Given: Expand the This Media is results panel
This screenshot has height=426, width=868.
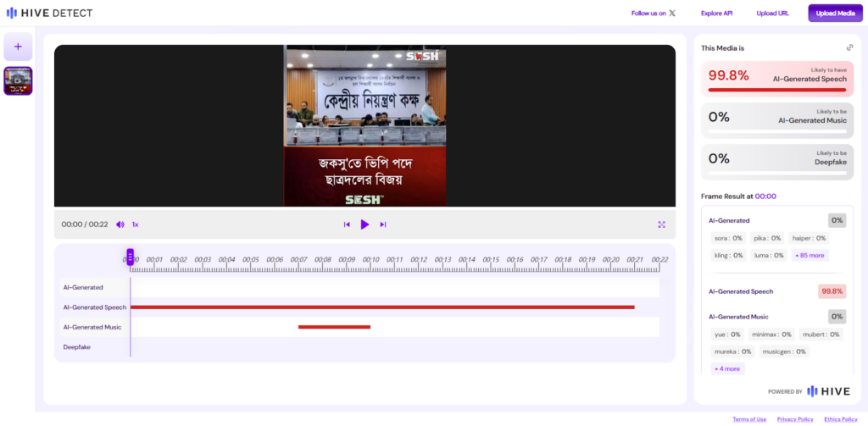Looking at the screenshot, I should 849,48.
